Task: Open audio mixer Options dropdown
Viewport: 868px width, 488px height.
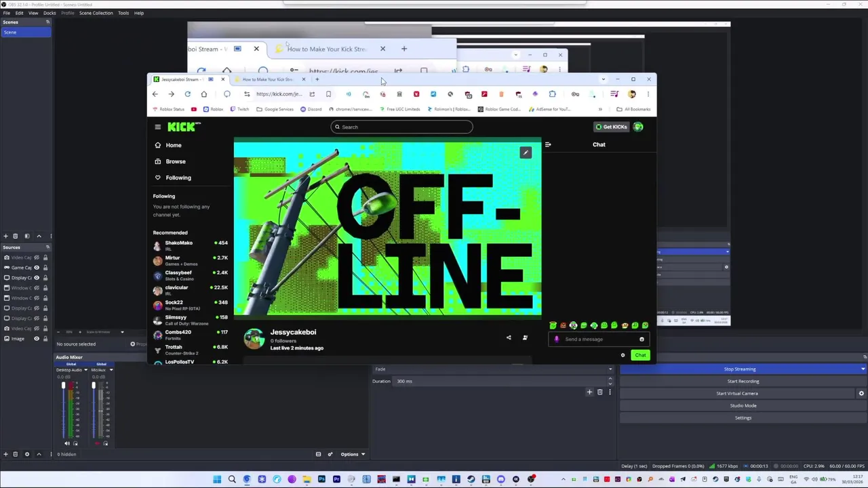Action: [x=353, y=454]
